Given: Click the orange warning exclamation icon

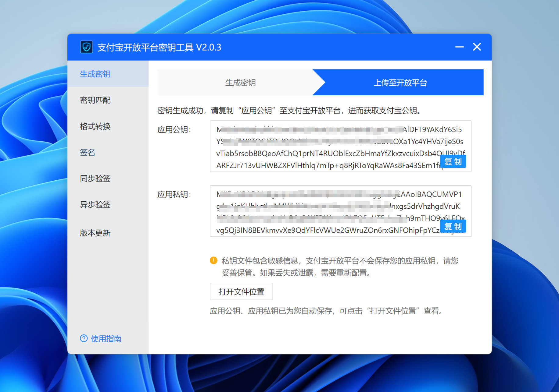Looking at the screenshot, I should [x=213, y=260].
